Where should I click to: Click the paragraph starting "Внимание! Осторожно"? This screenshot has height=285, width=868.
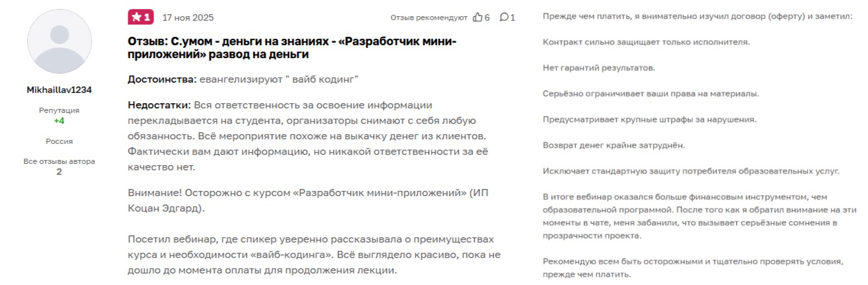(x=305, y=201)
